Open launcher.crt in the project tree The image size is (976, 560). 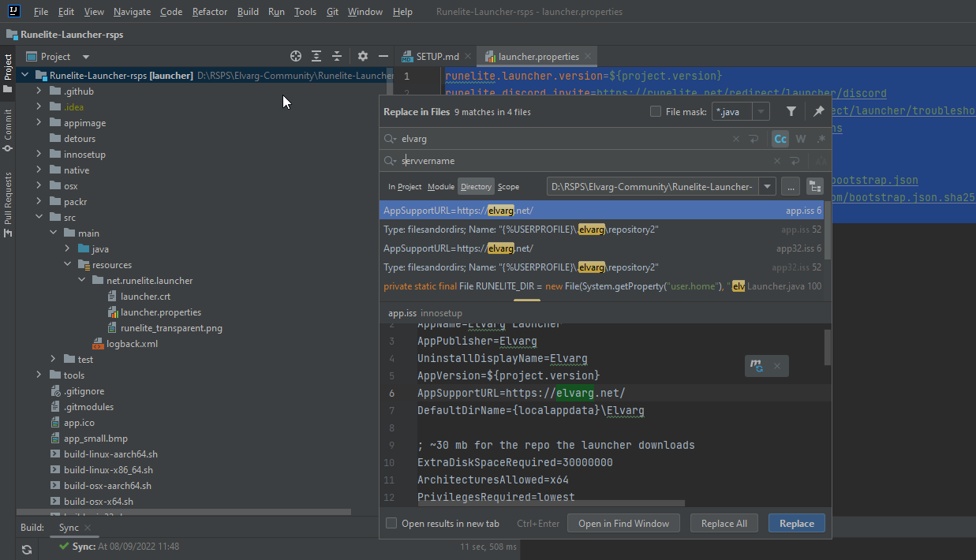tap(145, 297)
